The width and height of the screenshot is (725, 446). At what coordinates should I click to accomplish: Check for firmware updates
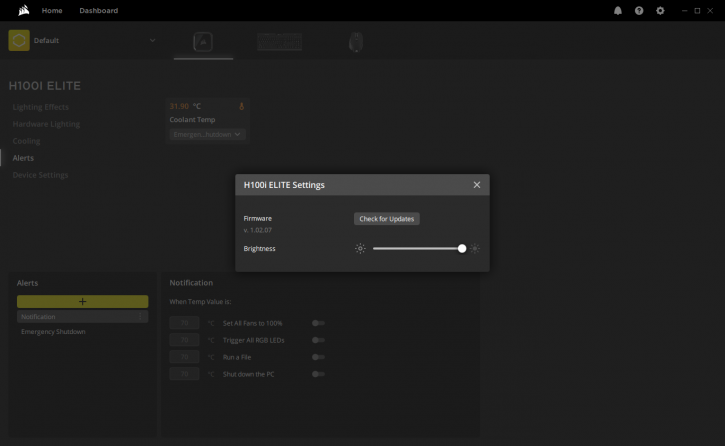[x=387, y=219]
